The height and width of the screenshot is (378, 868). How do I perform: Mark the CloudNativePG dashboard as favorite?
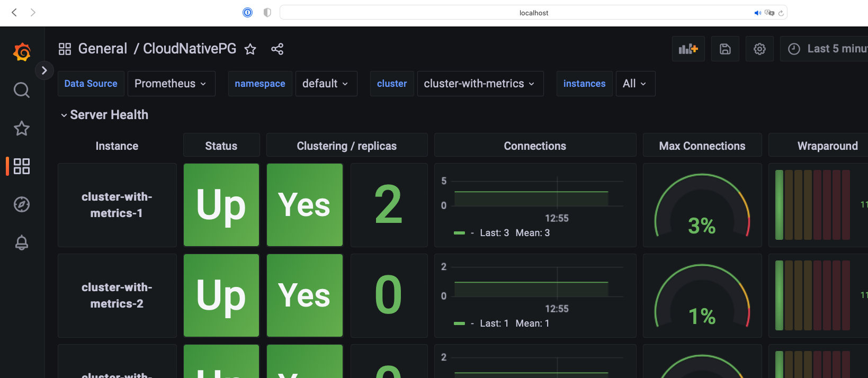pos(250,49)
